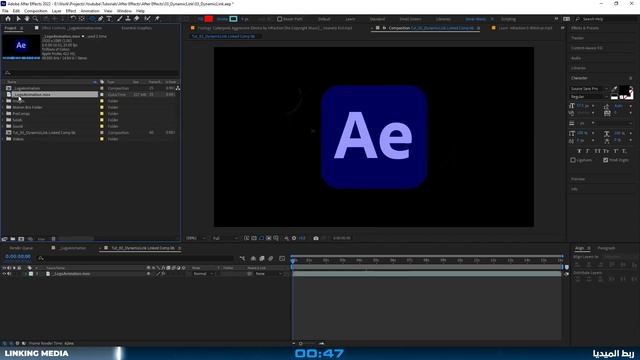Select the Roto Brush tool
The height and width of the screenshot is (360, 640).
point(147,19)
